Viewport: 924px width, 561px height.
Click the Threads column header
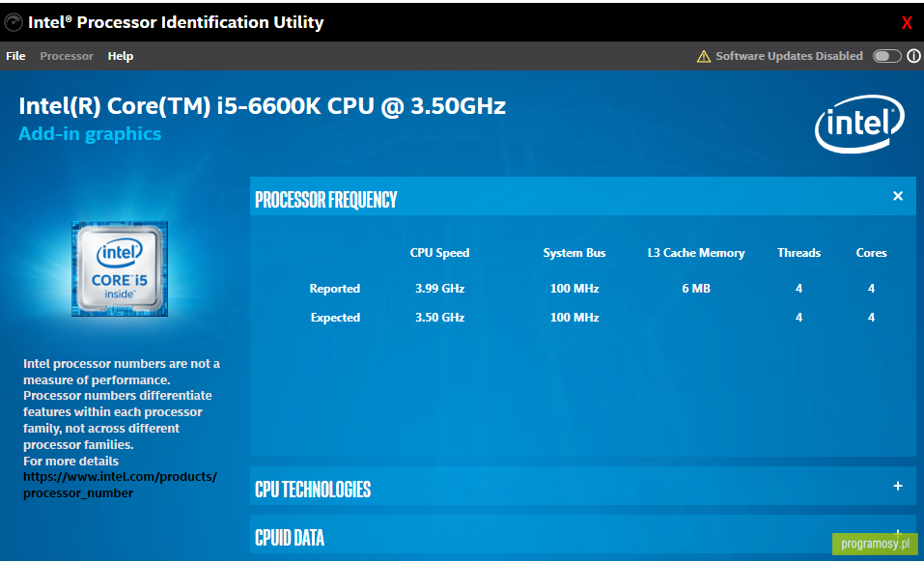[x=799, y=253]
